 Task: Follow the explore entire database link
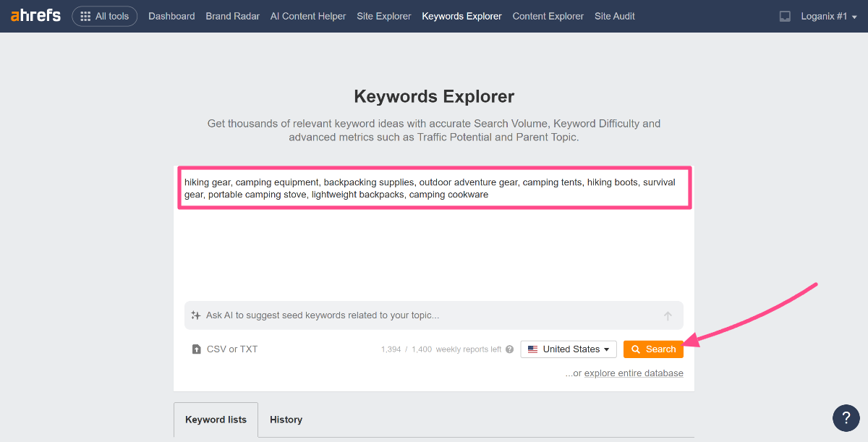coord(634,373)
